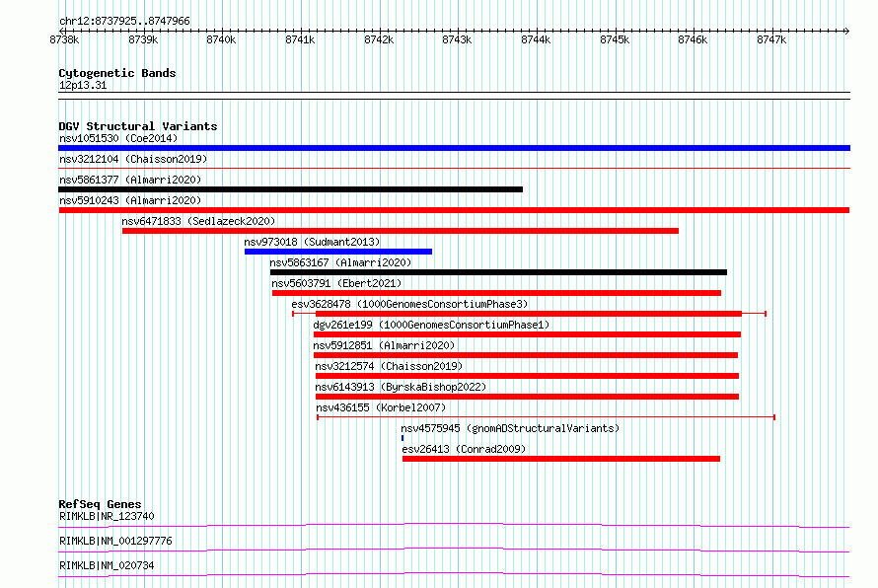Image resolution: width=878 pixels, height=588 pixels.
Task: Click the RIMKLB|NM_001297776 magenta gene line
Action: (454, 550)
